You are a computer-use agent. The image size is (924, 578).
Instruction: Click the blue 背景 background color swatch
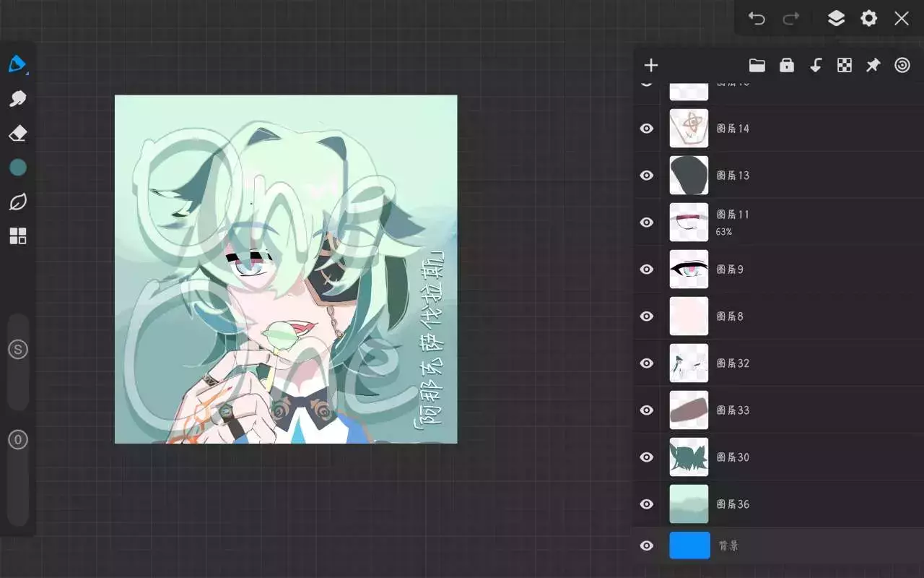tap(689, 545)
